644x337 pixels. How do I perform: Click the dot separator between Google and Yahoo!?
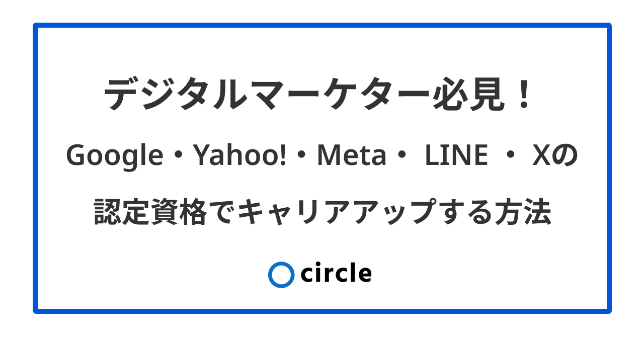click(179, 157)
